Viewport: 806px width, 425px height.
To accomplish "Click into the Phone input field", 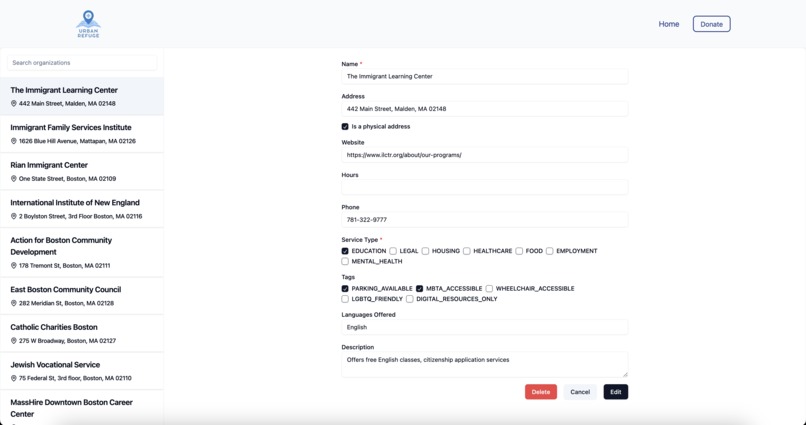I will tap(484, 219).
